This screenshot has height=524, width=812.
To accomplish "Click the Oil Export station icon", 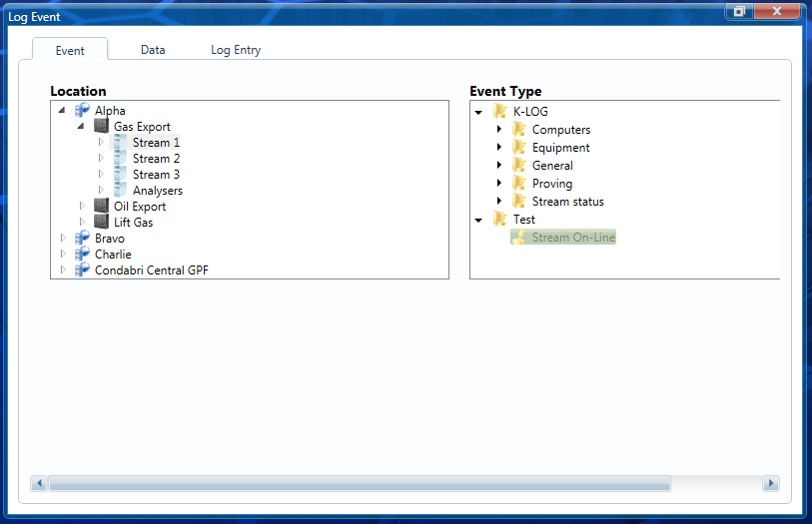I will pos(102,206).
